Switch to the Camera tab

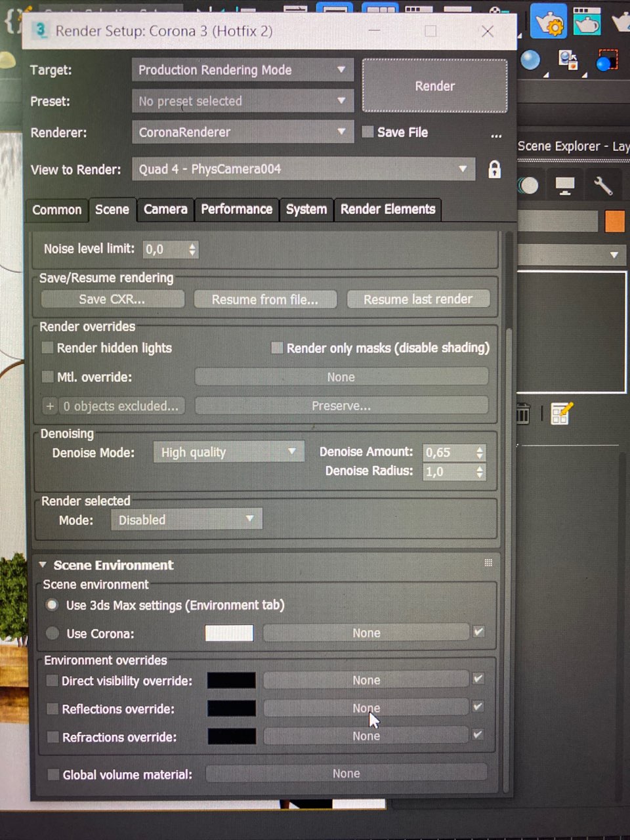pos(165,209)
